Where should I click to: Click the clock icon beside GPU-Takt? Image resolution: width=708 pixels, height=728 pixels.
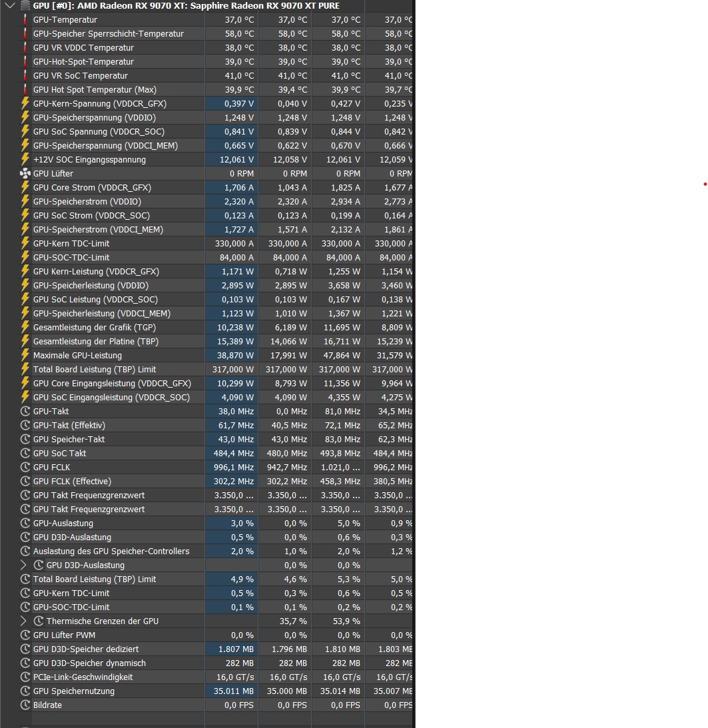(x=25, y=412)
